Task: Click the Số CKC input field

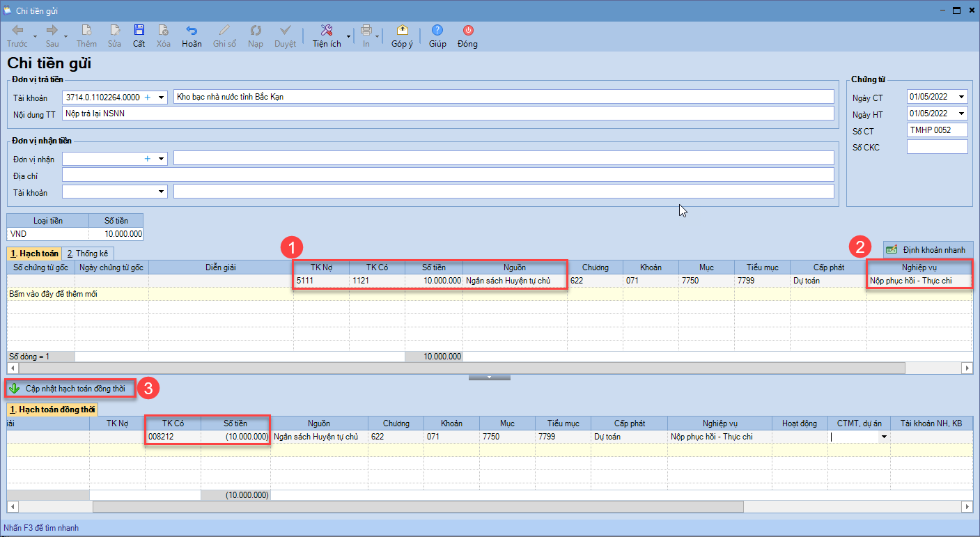Action: coord(937,147)
